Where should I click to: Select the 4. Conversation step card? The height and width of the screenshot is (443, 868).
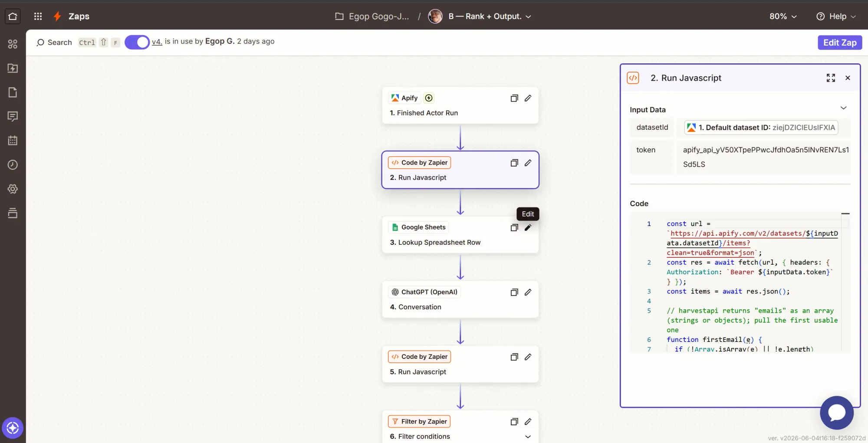tap(460, 299)
